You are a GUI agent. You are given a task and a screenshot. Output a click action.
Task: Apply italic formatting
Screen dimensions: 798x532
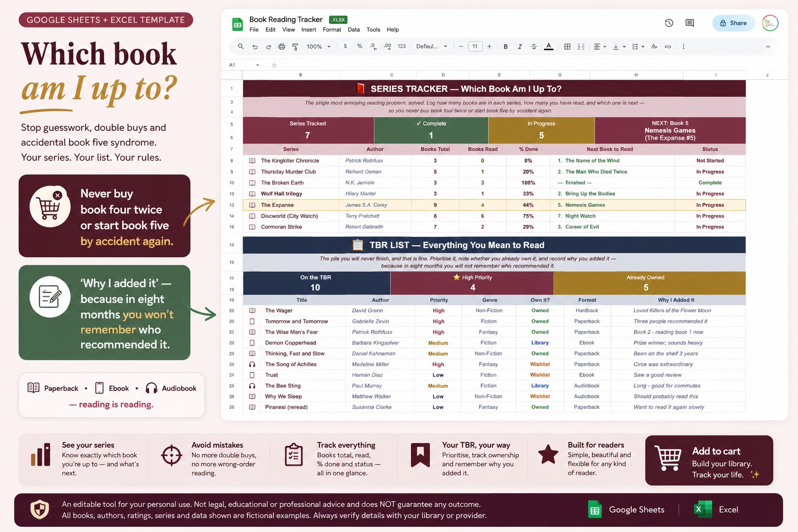[x=520, y=47]
